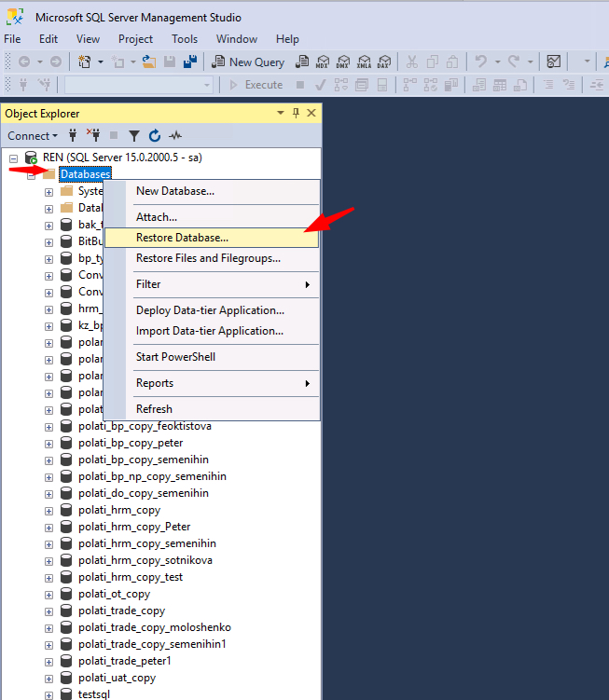Image resolution: width=609 pixels, height=700 pixels.
Task: Open the Edit menu
Action: click(48, 39)
